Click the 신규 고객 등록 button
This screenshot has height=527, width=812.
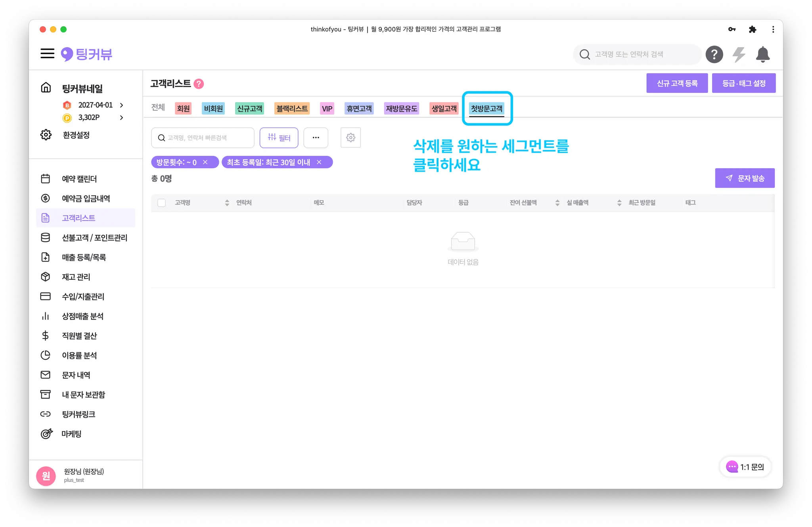point(677,83)
